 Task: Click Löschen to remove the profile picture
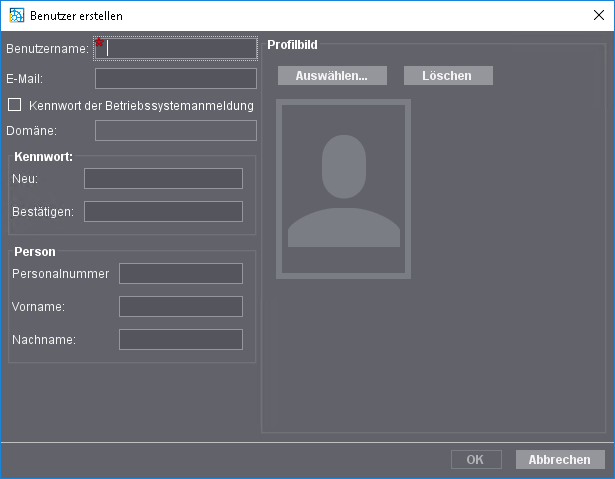(x=447, y=76)
